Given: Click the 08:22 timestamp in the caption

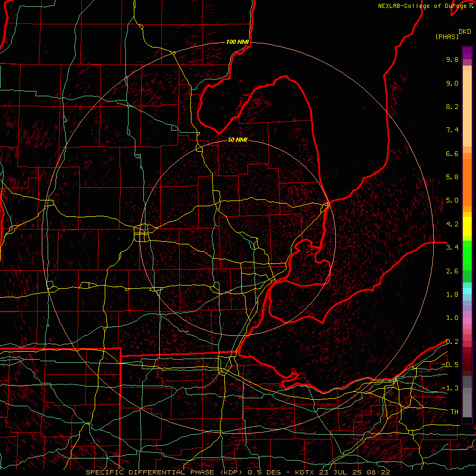Looking at the screenshot, I should tap(379, 472).
